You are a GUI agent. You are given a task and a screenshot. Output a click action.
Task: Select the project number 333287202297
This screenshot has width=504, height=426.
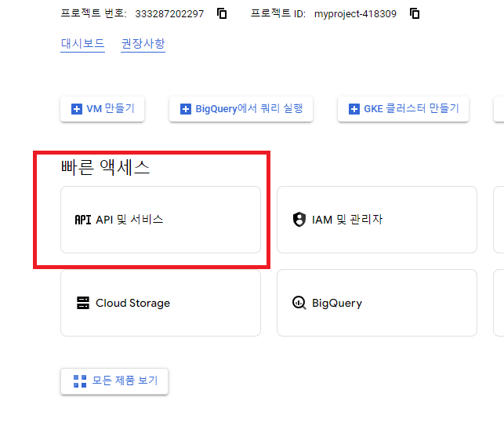coord(169,14)
